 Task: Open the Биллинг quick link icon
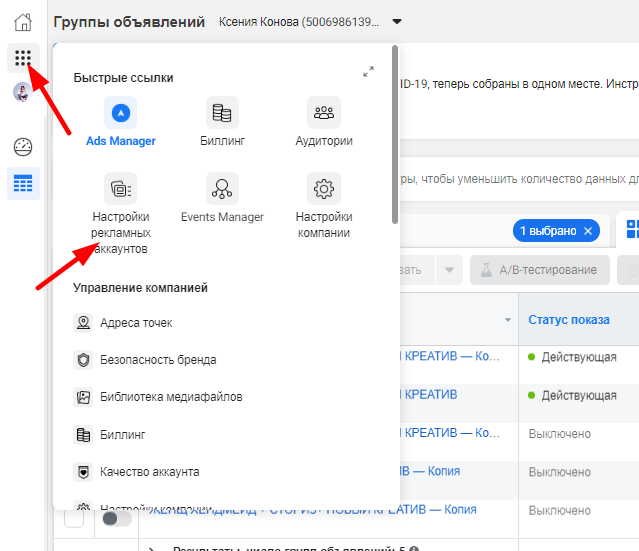coord(222,113)
